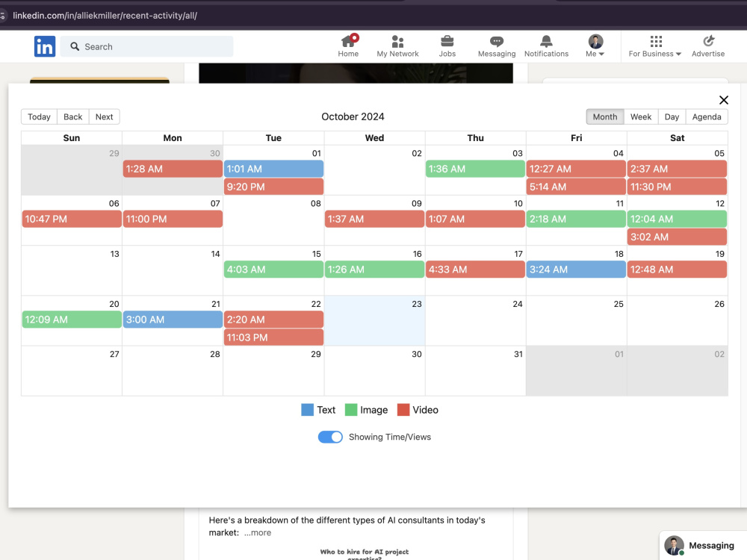Open the 1:26 AM image post event

click(x=374, y=270)
